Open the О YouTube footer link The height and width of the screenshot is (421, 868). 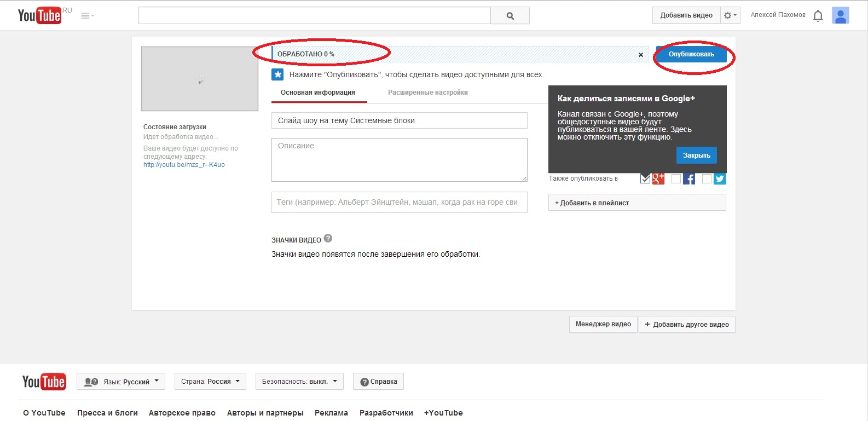pos(44,413)
